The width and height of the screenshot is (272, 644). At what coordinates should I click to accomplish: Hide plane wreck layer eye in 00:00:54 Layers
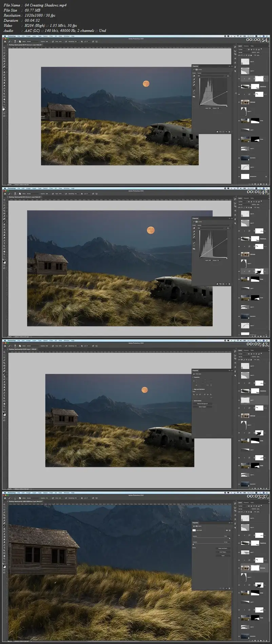pyautogui.click(x=239, y=86)
